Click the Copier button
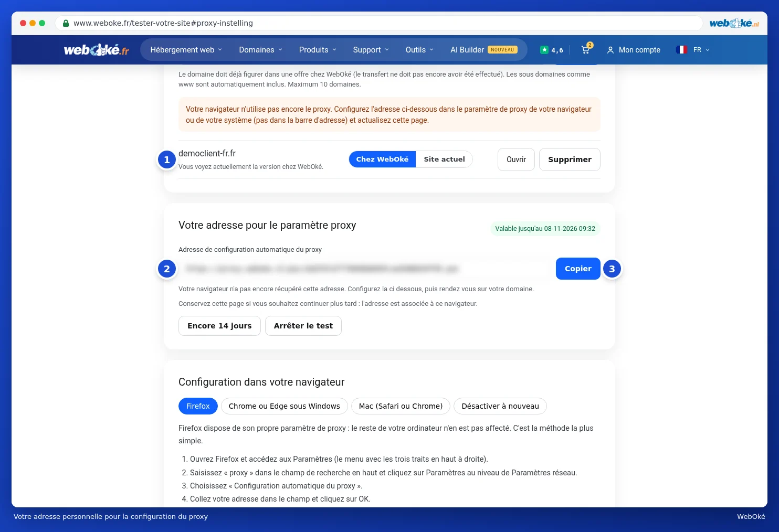Image resolution: width=779 pixels, height=532 pixels. click(578, 269)
